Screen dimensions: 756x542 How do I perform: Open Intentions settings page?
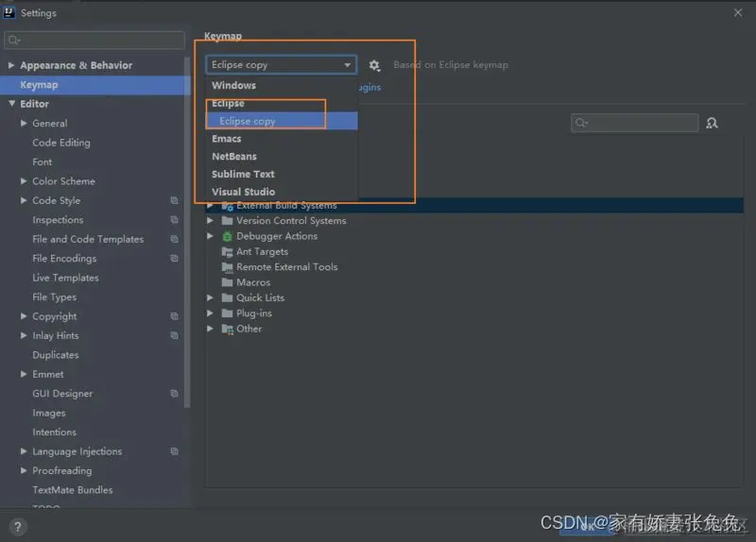[x=54, y=432]
